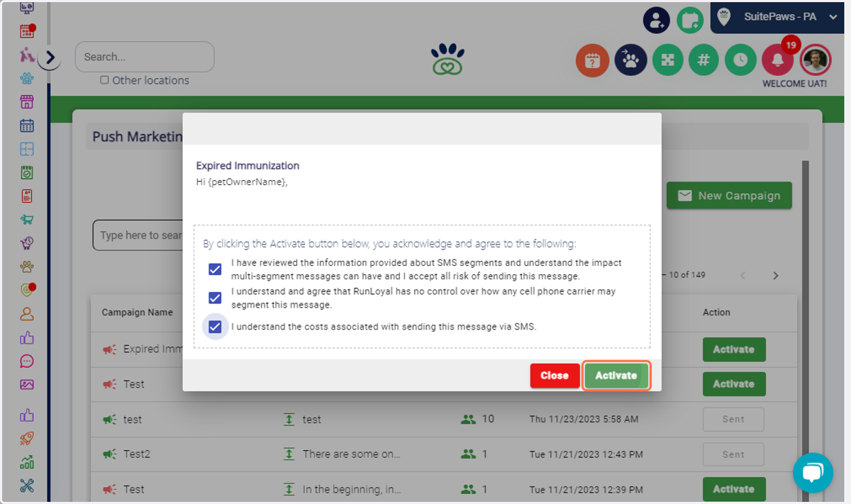The height and width of the screenshot is (504, 851).
Task: Open the green task-check sidebar icon
Action: click(x=27, y=172)
